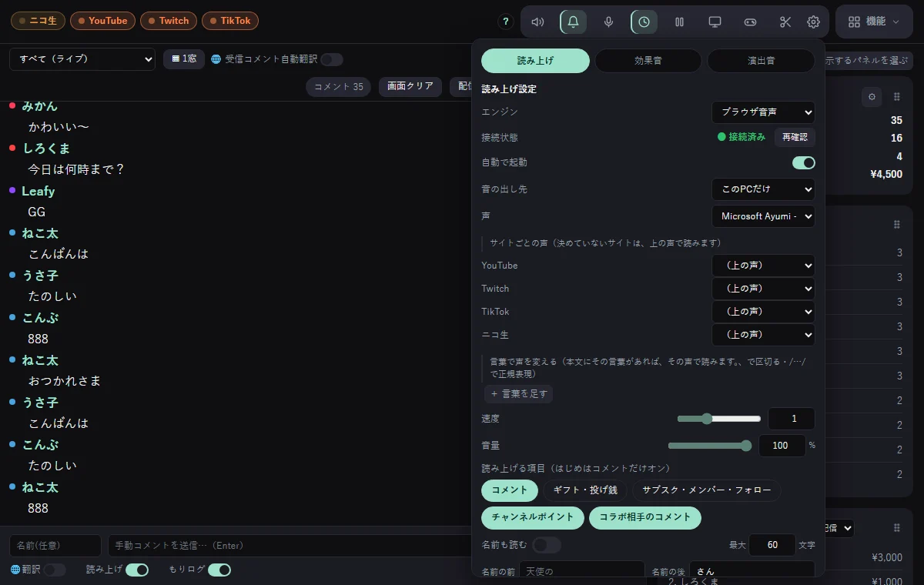Click the scissors clip icon

785,22
